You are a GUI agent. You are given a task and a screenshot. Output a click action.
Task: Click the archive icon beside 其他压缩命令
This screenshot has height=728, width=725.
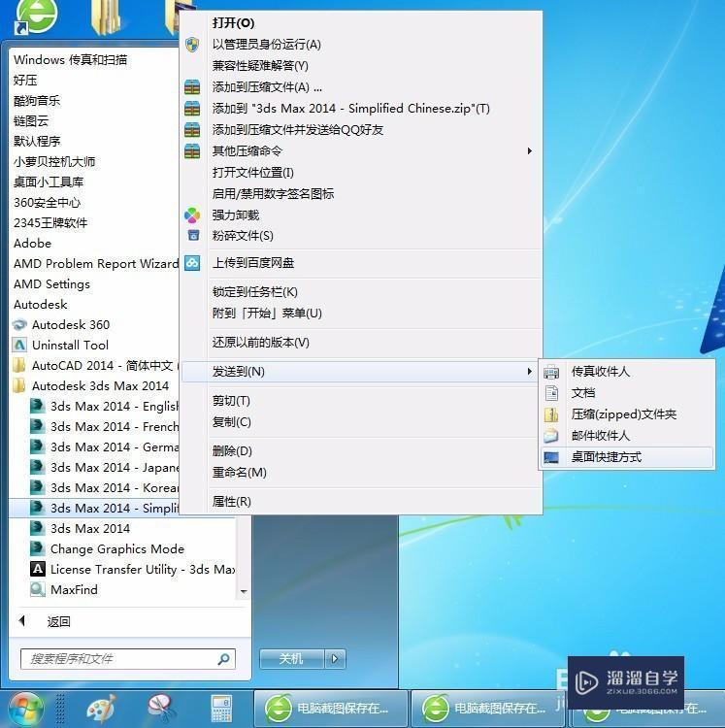(192, 150)
